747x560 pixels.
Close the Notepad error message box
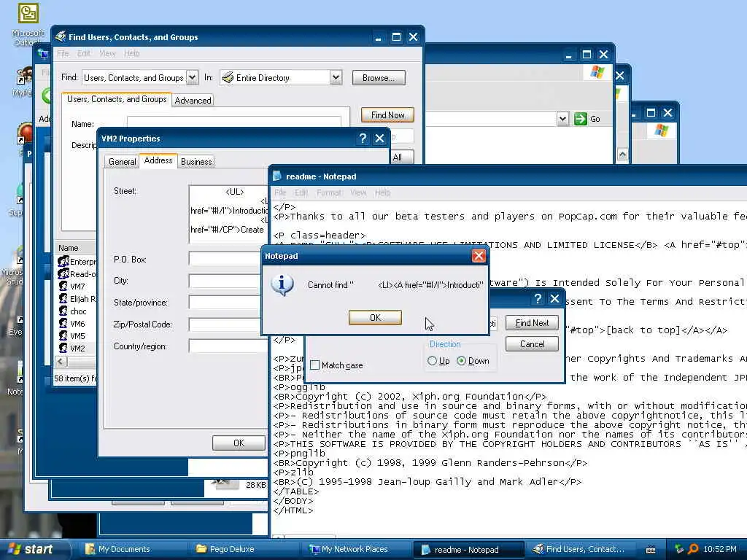tap(479, 256)
